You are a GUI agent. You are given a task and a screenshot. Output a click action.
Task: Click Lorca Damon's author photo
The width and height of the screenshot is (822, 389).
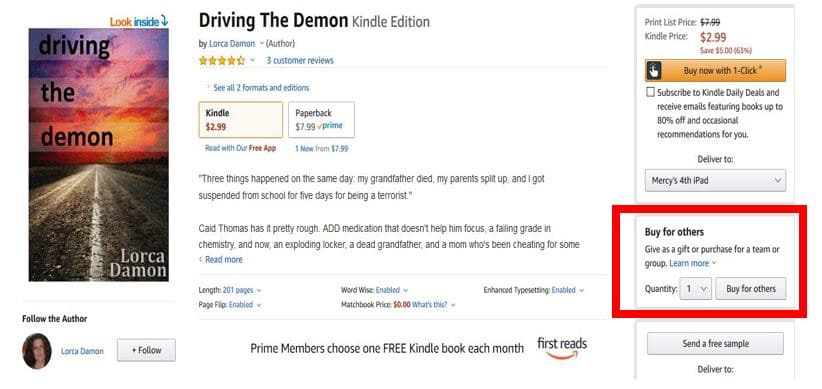point(37,351)
